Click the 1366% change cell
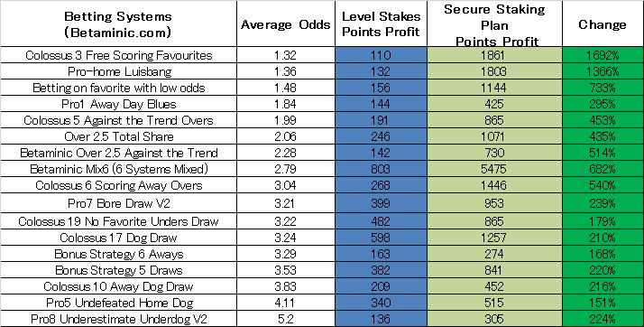Viewport: 644px width, 327px height. (603, 71)
